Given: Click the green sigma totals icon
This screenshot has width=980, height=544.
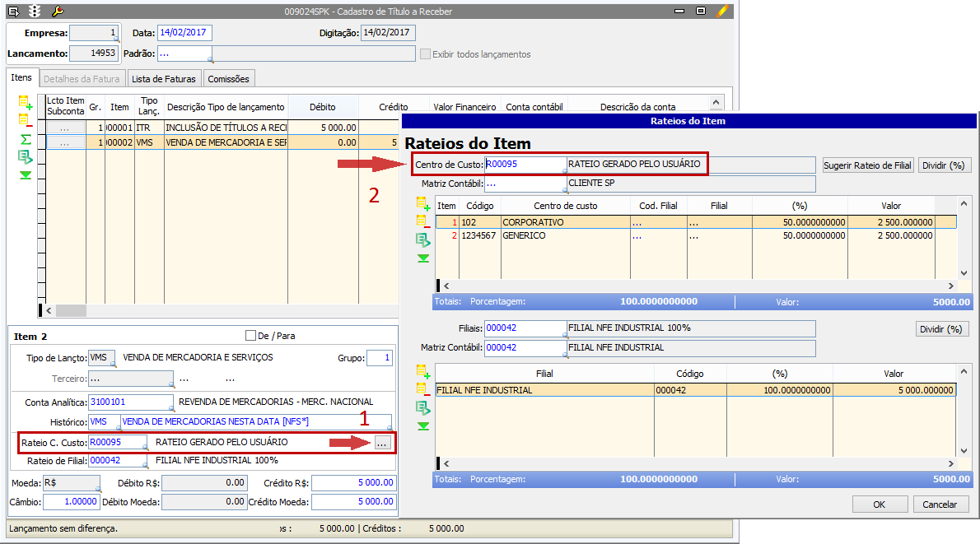Looking at the screenshot, I should [26, 139].
